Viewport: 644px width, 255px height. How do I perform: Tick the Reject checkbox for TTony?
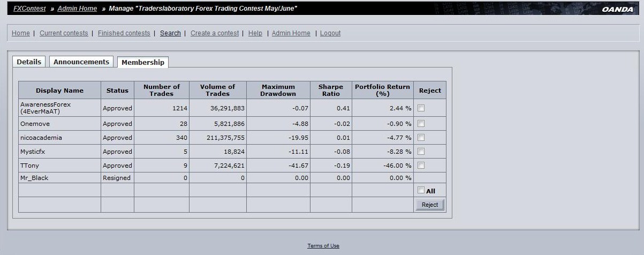click(421, 165)
